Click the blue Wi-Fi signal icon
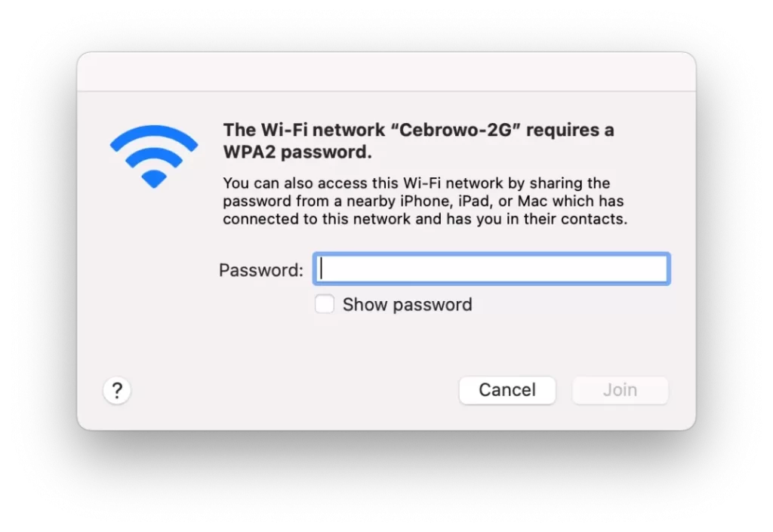The image size is (773, 532). pos(154,156)
